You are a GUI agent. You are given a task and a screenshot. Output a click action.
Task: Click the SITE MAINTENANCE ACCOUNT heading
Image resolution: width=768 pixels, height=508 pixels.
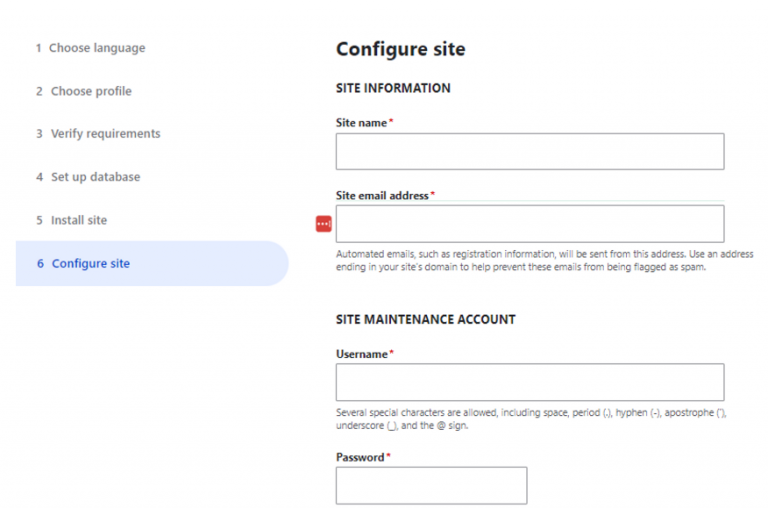pos(425,320)
